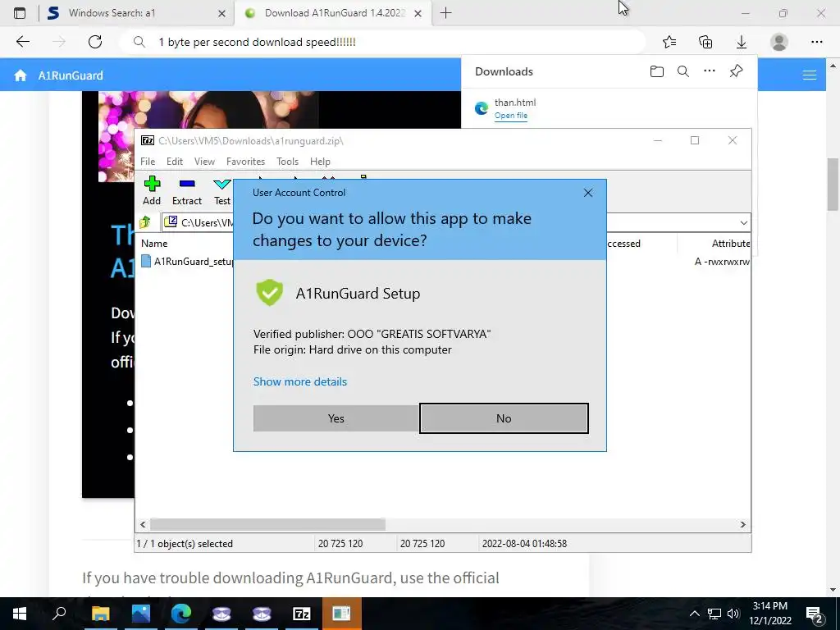Click the Test icon in 7-Zip toolbar
This screenshot has width=840, height=630.
pyautogui.click(x=221, y=190)
